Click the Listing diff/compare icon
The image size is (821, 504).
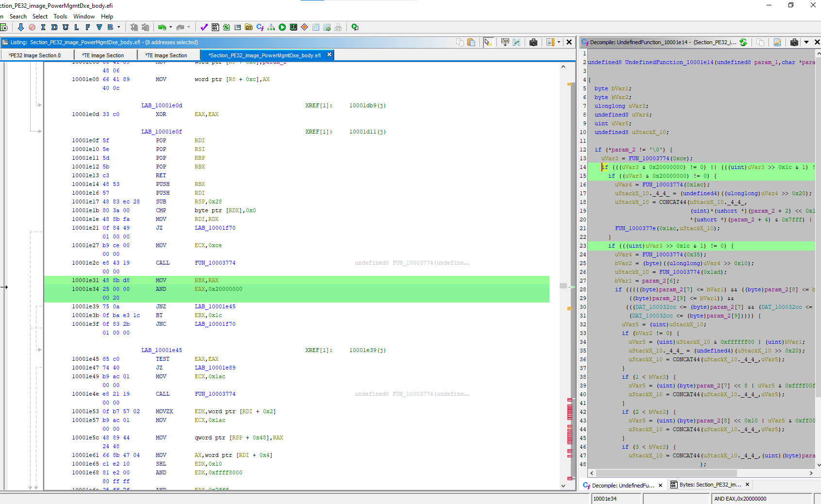click(516, 42)
